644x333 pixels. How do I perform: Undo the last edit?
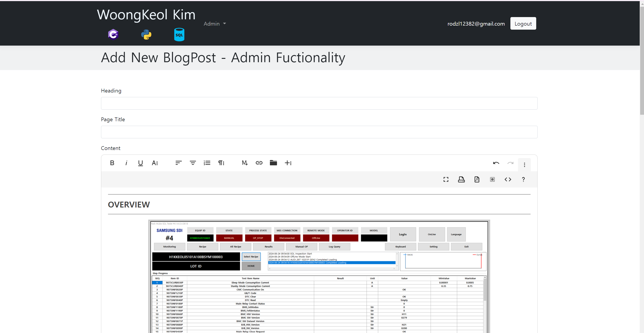(x=496, y=163)
